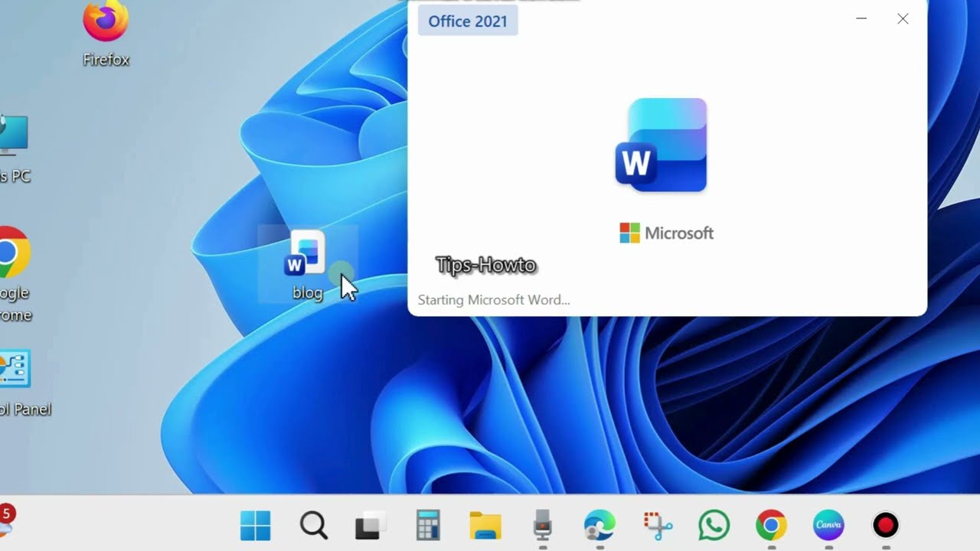Open the weather widget with badge 5

coord(7,520)
